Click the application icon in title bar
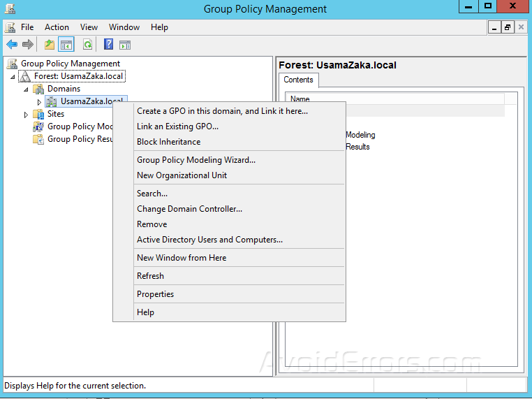The width and height of the screenshot is (532, 399). (10, 8)
